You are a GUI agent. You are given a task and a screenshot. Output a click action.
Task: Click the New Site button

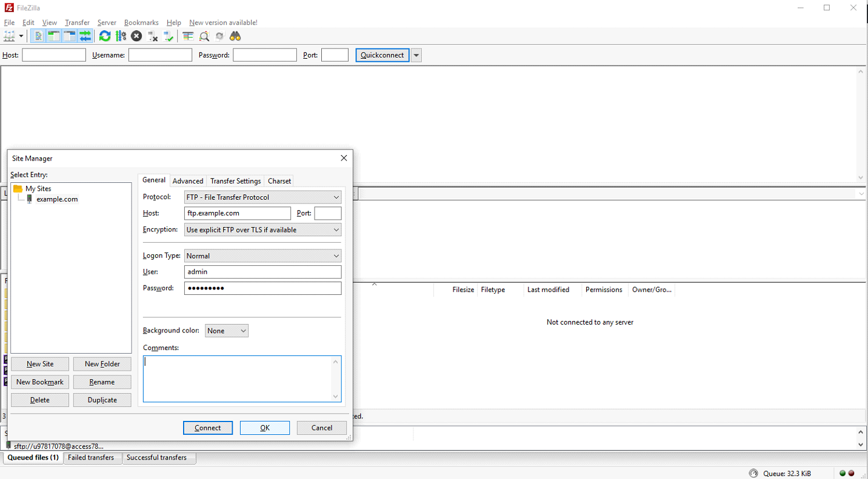click(x=40, y=364)
